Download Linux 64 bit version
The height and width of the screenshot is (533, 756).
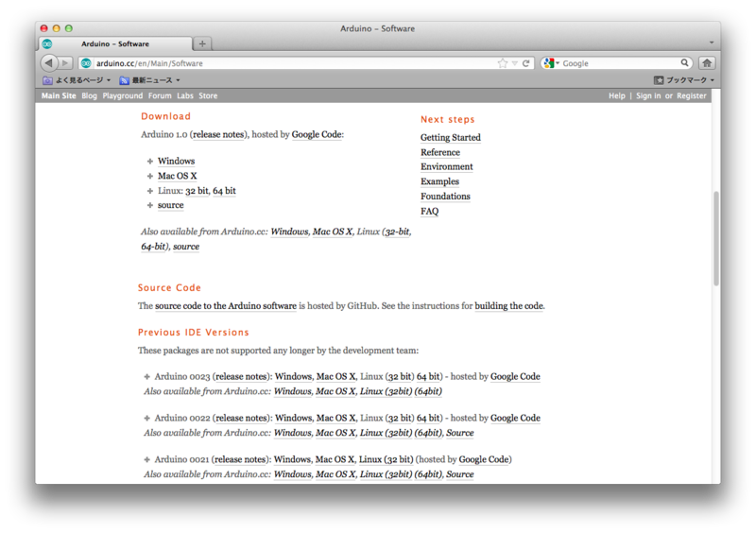tap(224, 191)
